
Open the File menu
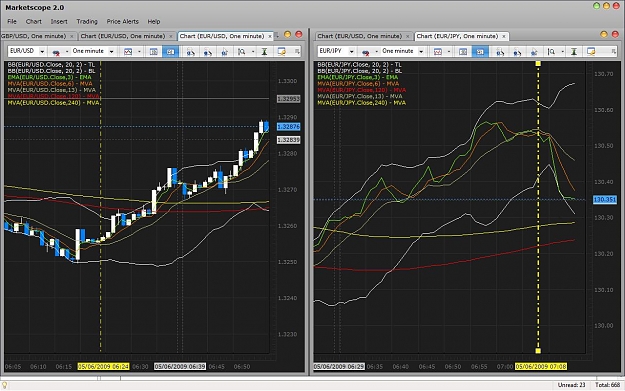coord(12,22)
